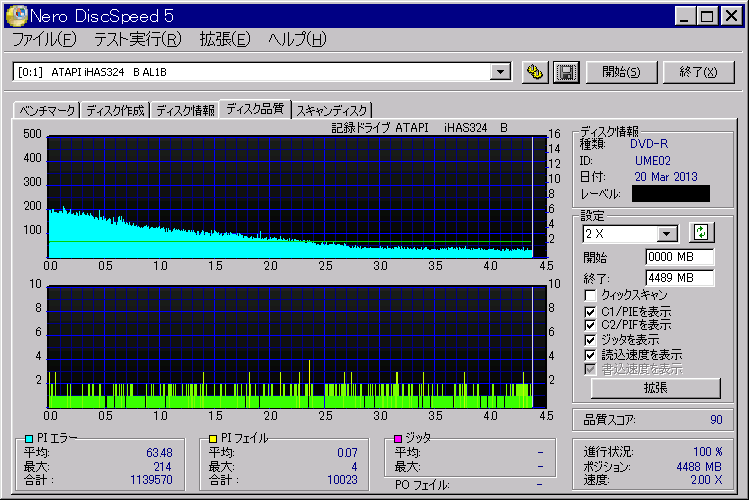
Task: Click the ポジション value 4488 MB
Action: click(x=699, y=467)
